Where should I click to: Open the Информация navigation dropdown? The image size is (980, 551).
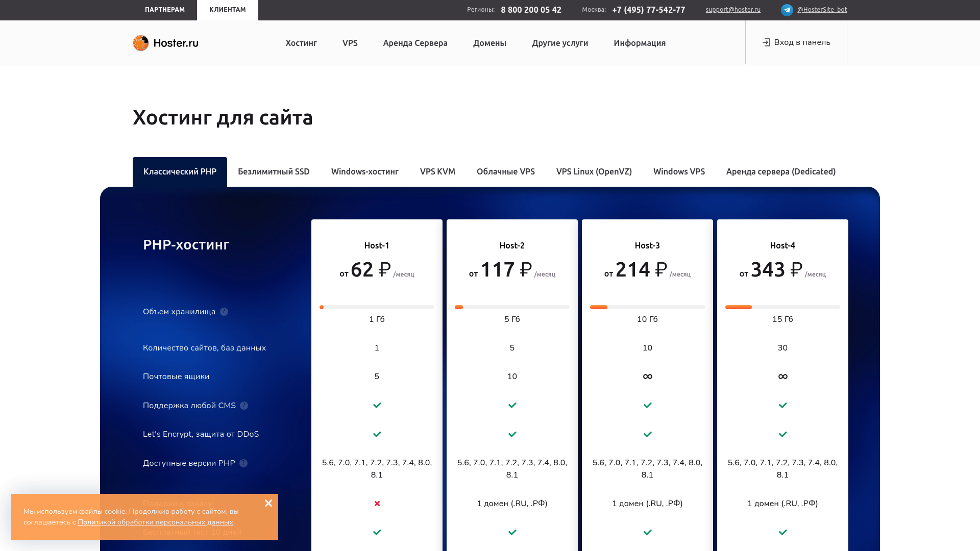[x=640, y=43]
